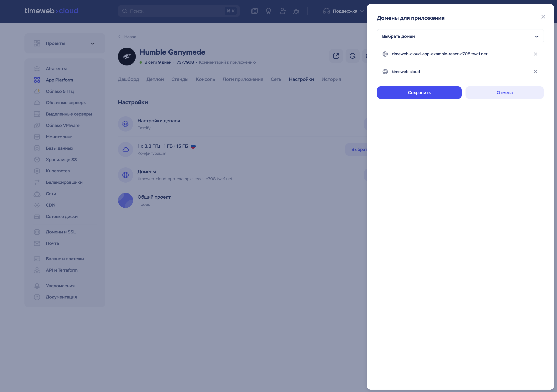Open AI-агенты in sidebar
The image size is (557, 392).
56,69
